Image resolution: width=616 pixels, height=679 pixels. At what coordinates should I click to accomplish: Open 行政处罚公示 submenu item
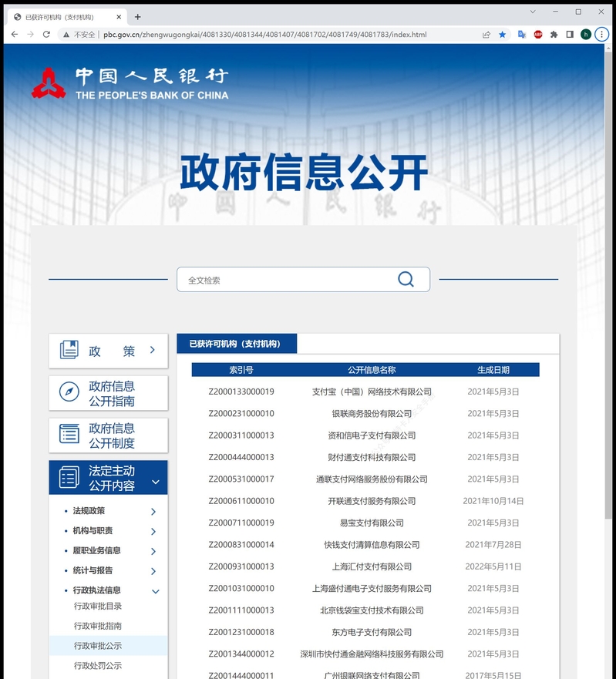(98, 666)
